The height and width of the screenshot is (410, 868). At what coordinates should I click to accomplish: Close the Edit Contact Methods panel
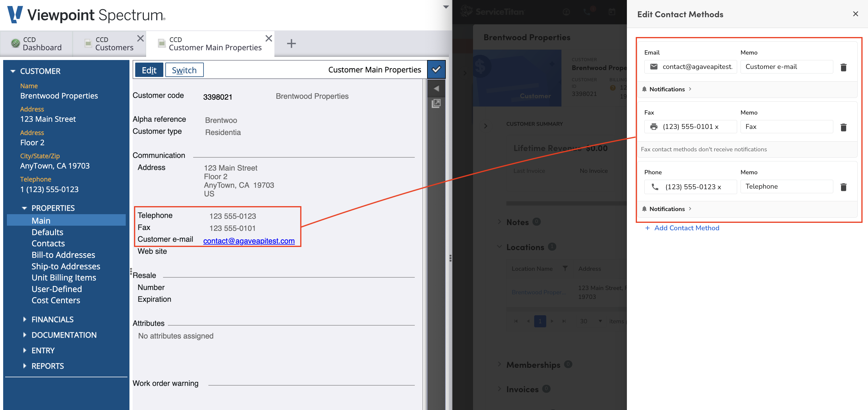coord(855,14)
